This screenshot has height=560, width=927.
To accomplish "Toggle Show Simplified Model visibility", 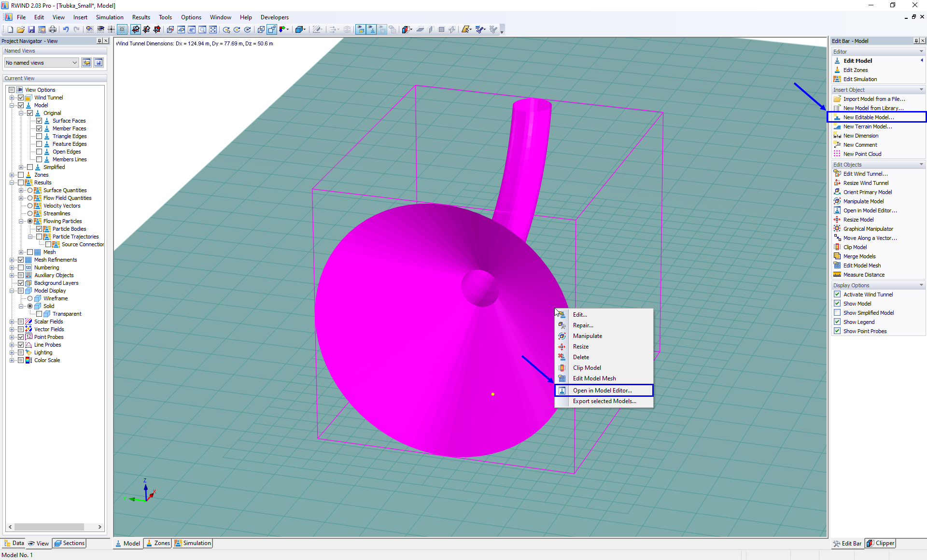I will pos(838,312).
